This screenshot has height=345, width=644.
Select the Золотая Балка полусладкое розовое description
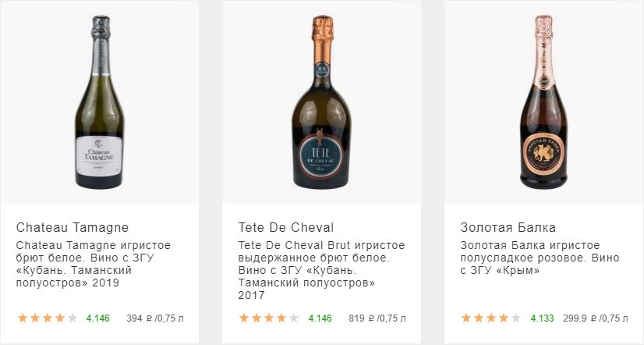[540, 258]
